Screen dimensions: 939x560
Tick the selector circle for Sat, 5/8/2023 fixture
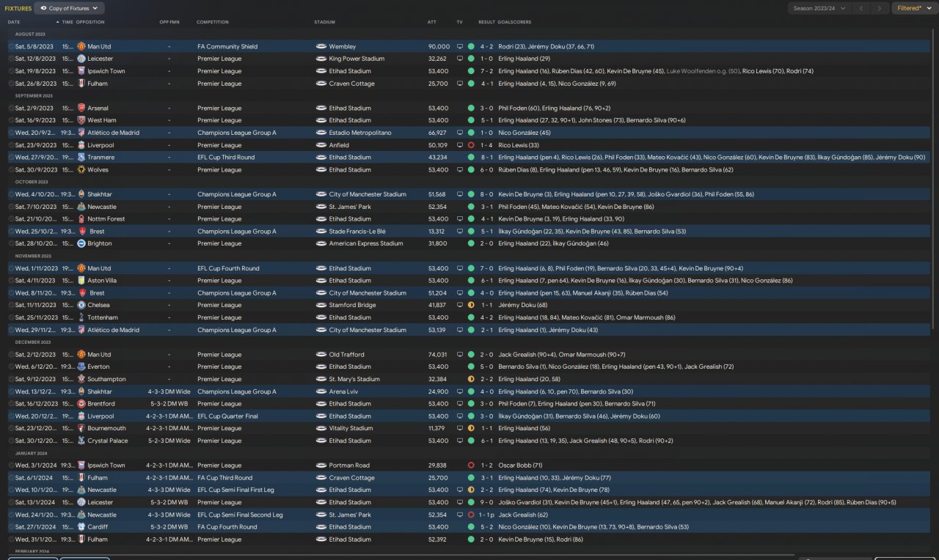11,46
